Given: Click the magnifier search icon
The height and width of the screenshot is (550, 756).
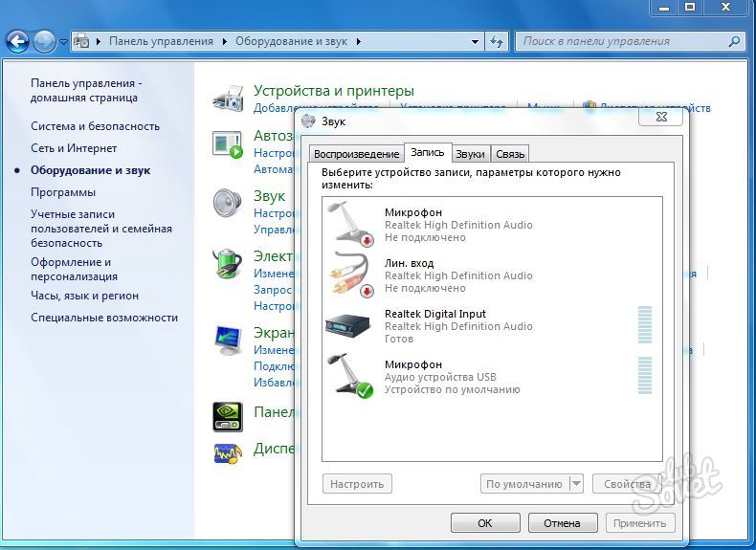Looking at the screenshot, I should tap(734, 41).
